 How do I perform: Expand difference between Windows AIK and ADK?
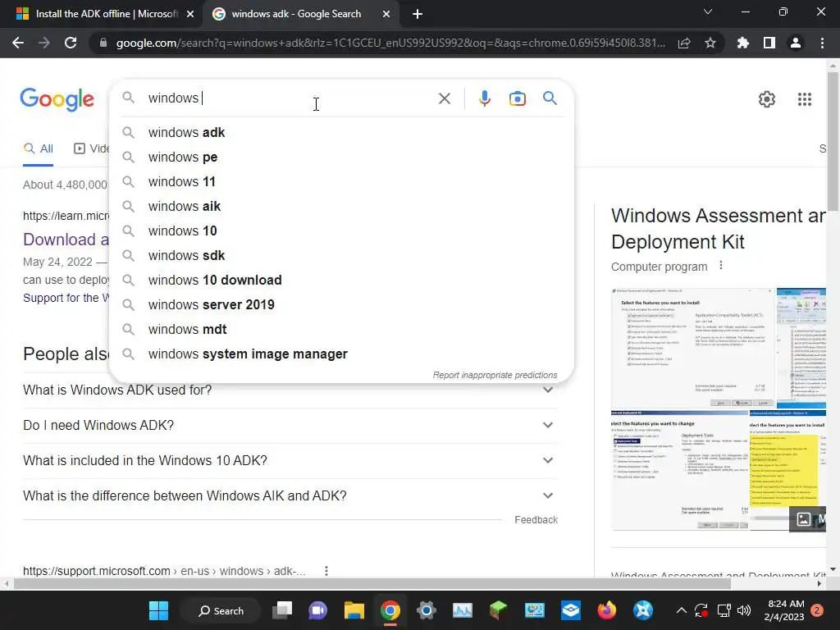pyautogui.click(x=290, y=496)
